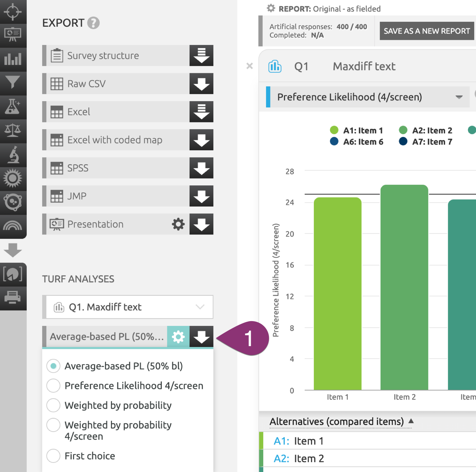
Task: Select the filter funnel icon in sidebar
Action: [x=13, y=83]
